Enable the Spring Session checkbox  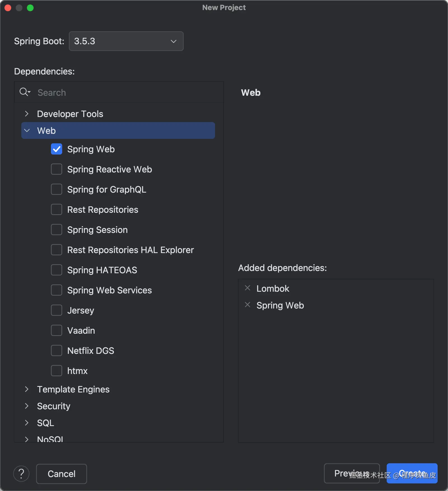pos(57,230)
